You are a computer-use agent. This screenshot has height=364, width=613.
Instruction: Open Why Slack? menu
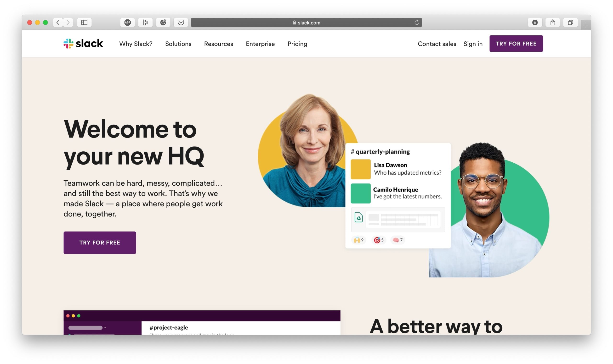point(136,44)
